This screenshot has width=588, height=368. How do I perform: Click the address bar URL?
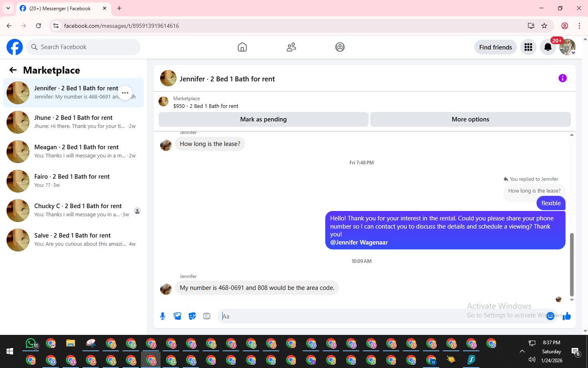121,26
